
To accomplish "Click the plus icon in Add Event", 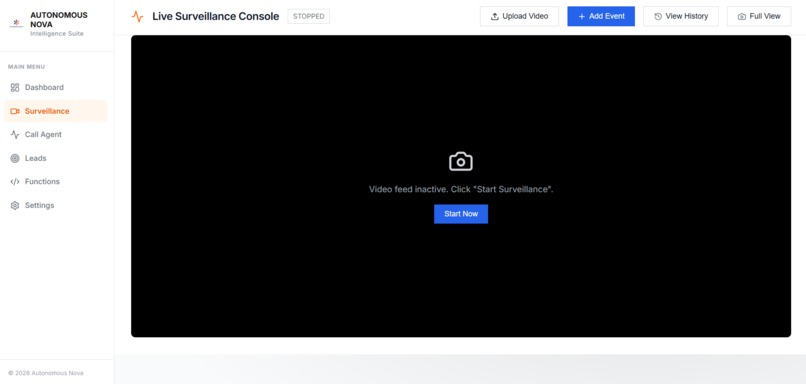I will (582, 16).
